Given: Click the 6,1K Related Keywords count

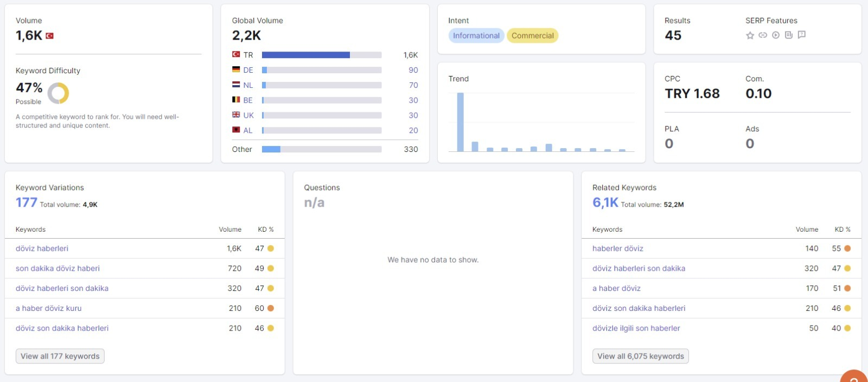Looking at the screenshot, I should pos(605,202).
